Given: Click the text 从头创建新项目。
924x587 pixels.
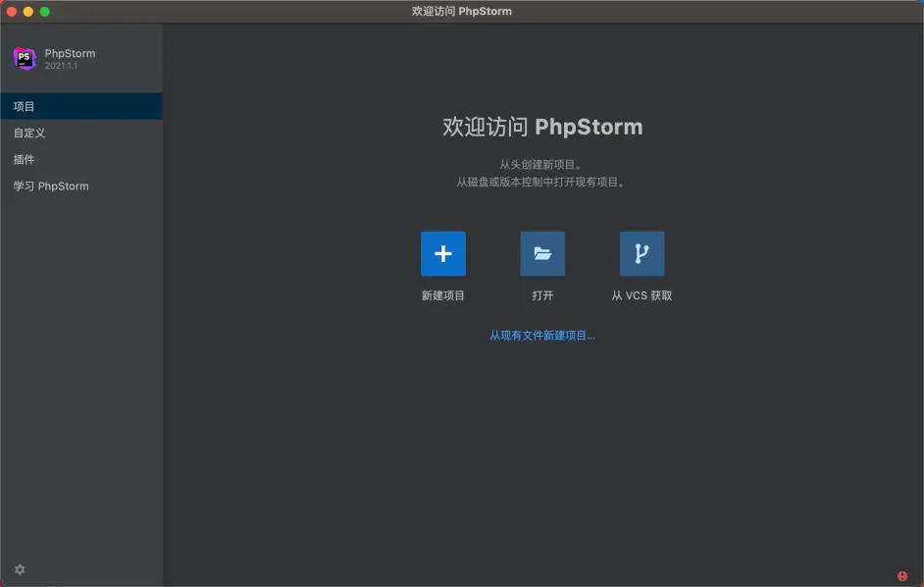Looking at the screenshot, I should 542,165.
